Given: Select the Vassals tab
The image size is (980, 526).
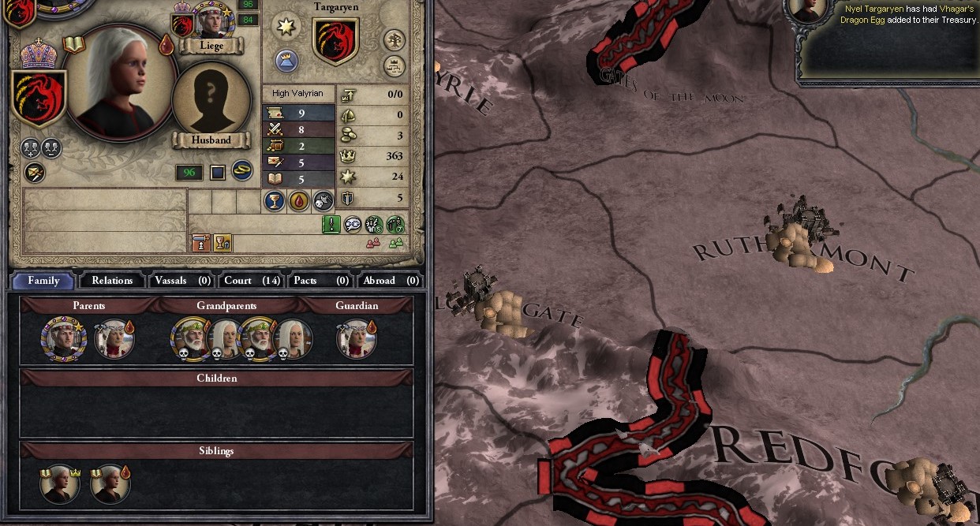Looking at the screenshot, I should tap(181, 280).
